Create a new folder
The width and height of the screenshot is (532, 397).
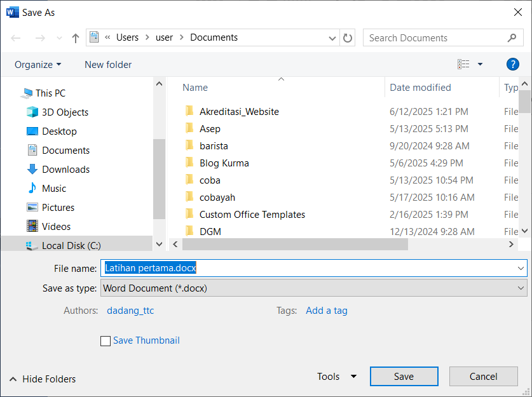pos(107,64)
